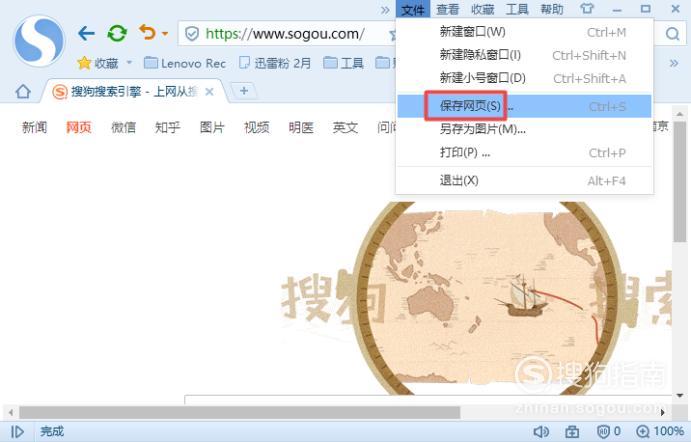Open the 100% zoom control
The width and height of the screenshot is (691, 442).
coord(660,431)
